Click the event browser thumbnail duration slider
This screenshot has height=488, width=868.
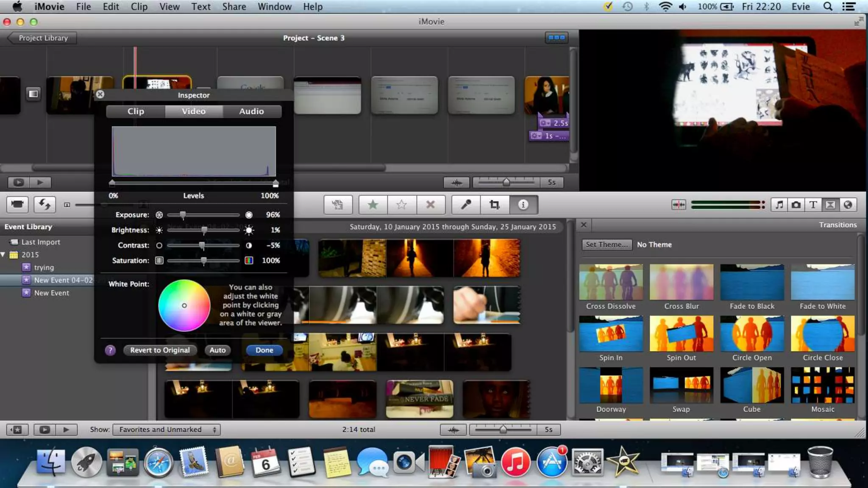(503, 430)
